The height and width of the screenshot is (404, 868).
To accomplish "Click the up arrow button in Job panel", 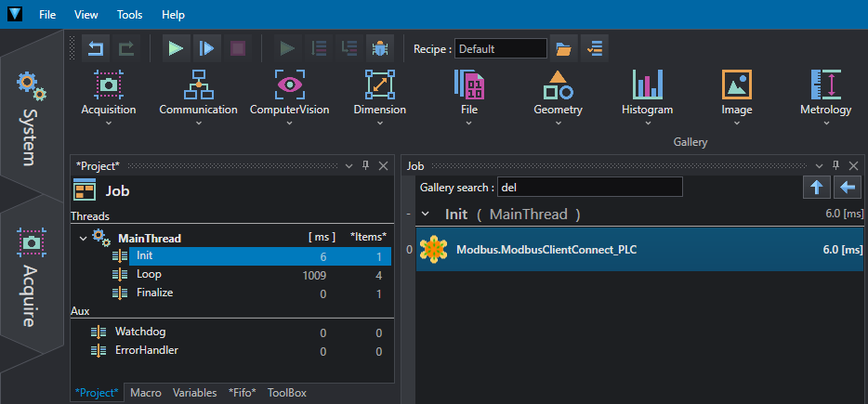I will pyautogui.click(x=816, y=188).
